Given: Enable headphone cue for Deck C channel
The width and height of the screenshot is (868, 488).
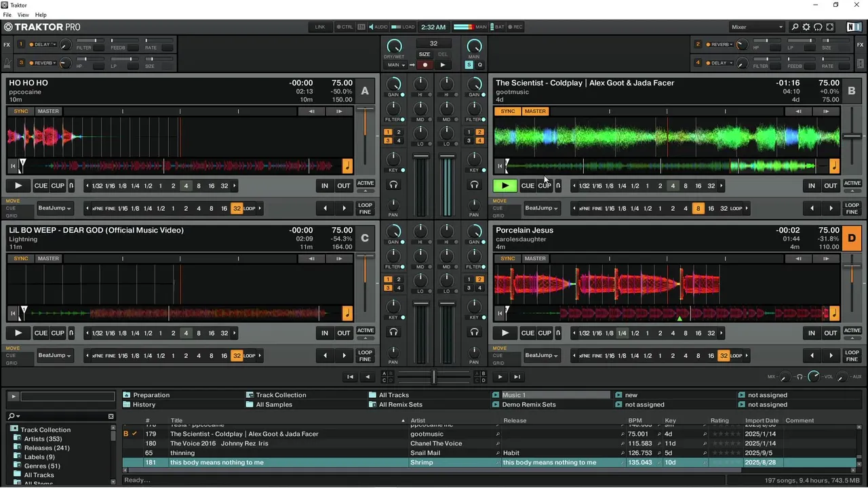Looking at the screenshot, I should point(393,331).
